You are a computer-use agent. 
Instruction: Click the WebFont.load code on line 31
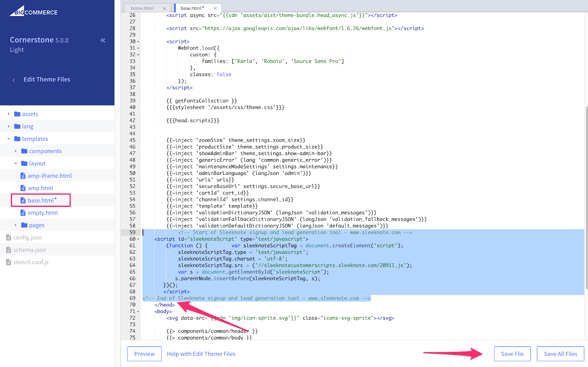point(199,48)
